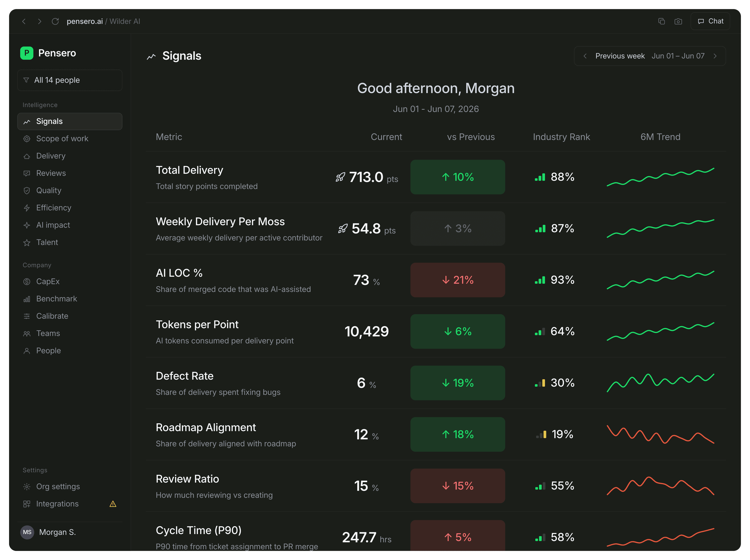Click the reload page icon
This screenshot has height=560, width=750.
tap(55, 21)
